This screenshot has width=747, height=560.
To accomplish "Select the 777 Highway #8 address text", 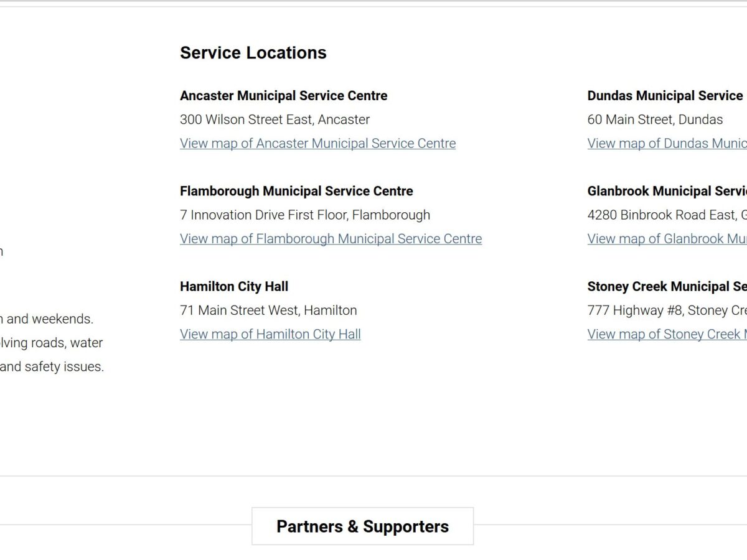I will [x=667, y=310].
